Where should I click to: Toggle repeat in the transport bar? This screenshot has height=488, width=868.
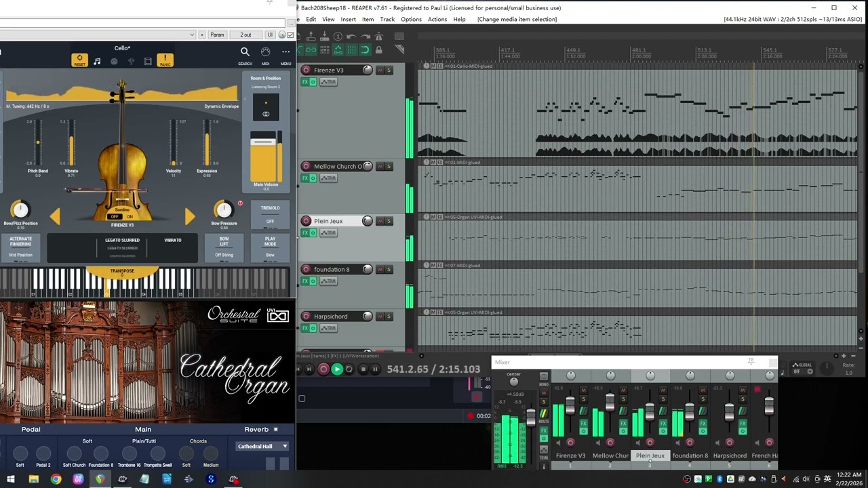coord(349,369)
